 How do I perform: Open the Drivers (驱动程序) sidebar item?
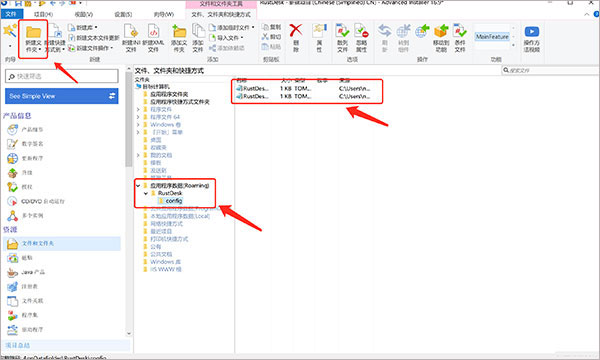coord(25,329)
